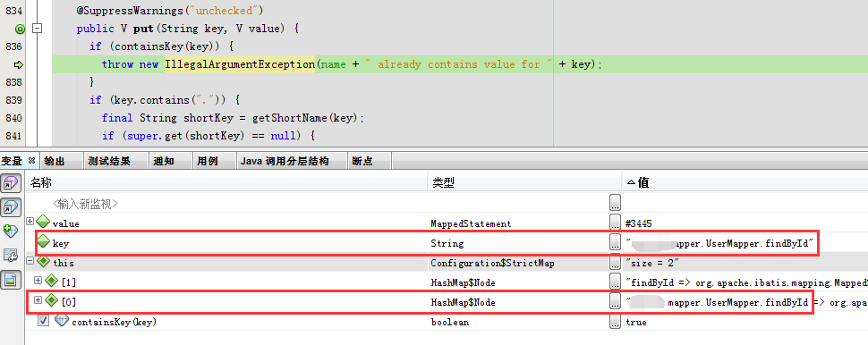
Task: Click the String type cell of key
Action: [447, 243]
